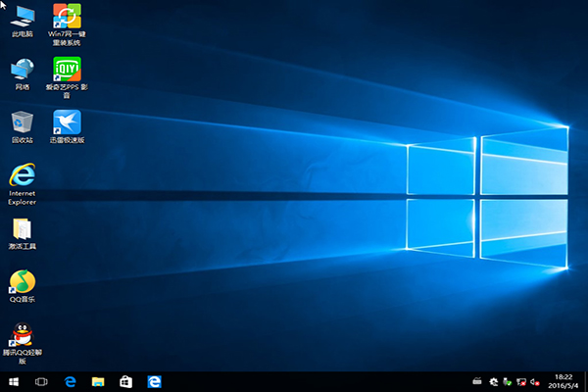Open File Explorer from the taskbar
This screenshot has height=392, width=588.
pos(98,380)
